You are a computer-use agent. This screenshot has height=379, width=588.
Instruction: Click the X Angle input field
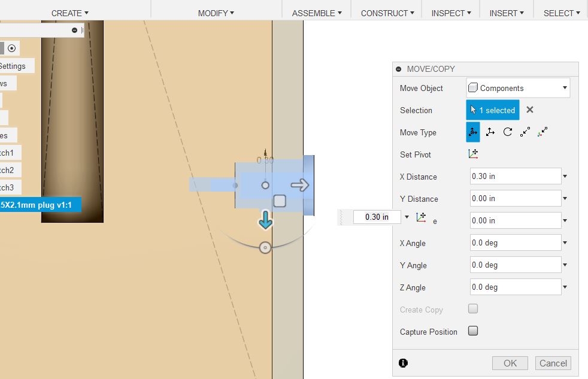tap(516, 242)
